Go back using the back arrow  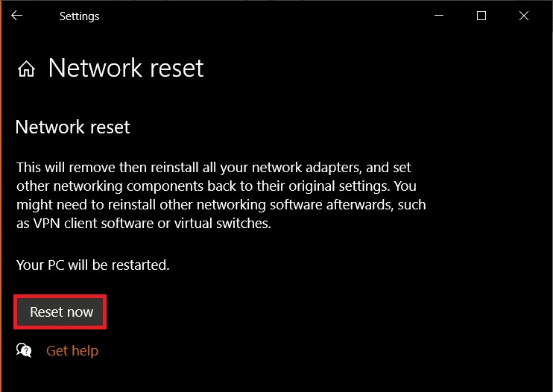(x=16, y=16)
